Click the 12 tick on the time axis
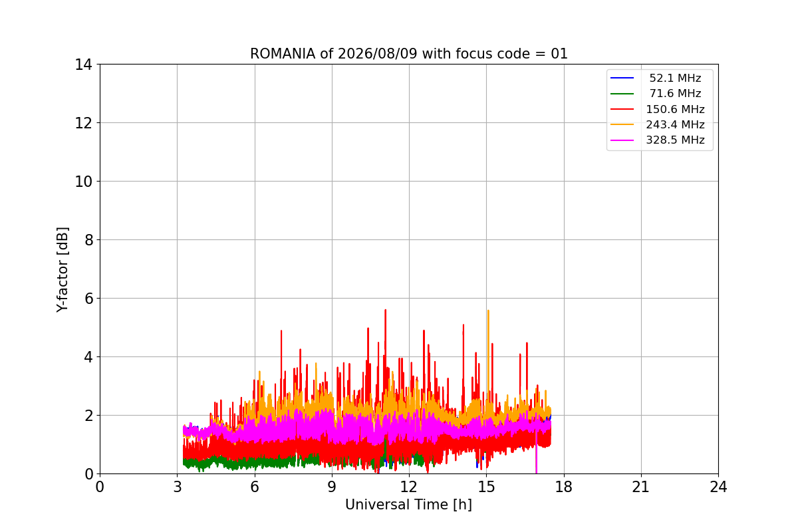Viewport: 798px width, 532px height. pyautogui.click(x=408, y=487)
